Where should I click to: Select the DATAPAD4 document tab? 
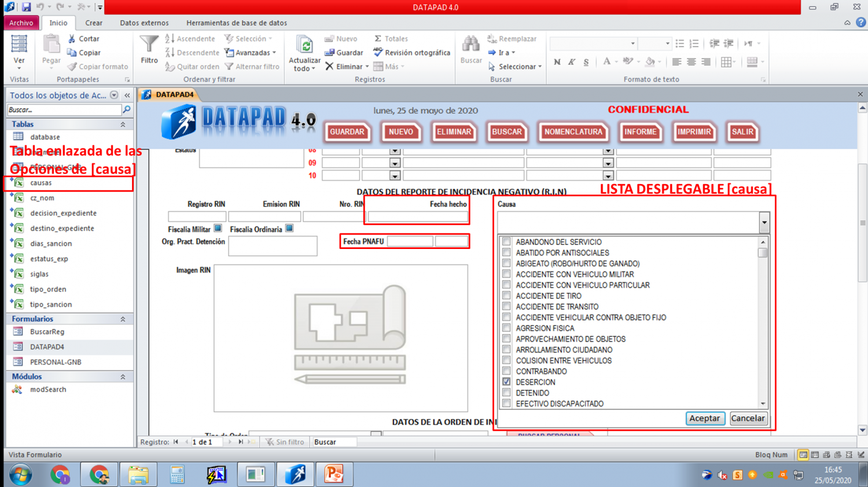[x=168, y=94]
